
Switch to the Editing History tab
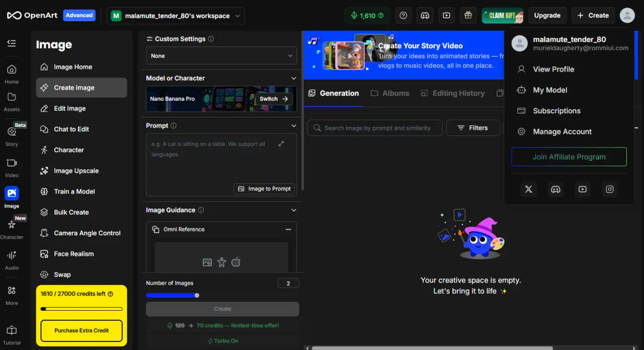click(x=453, y=93)
